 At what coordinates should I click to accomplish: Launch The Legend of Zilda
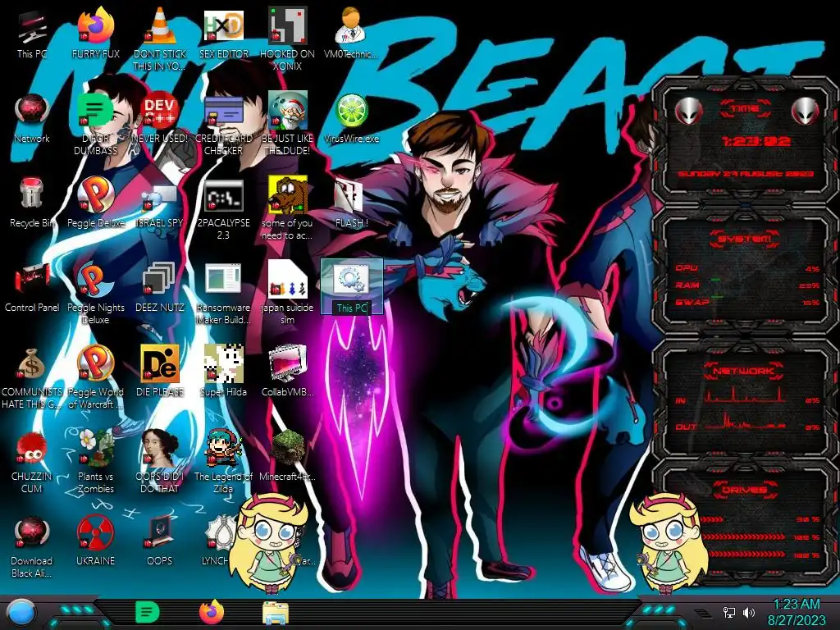coord(224,462)
